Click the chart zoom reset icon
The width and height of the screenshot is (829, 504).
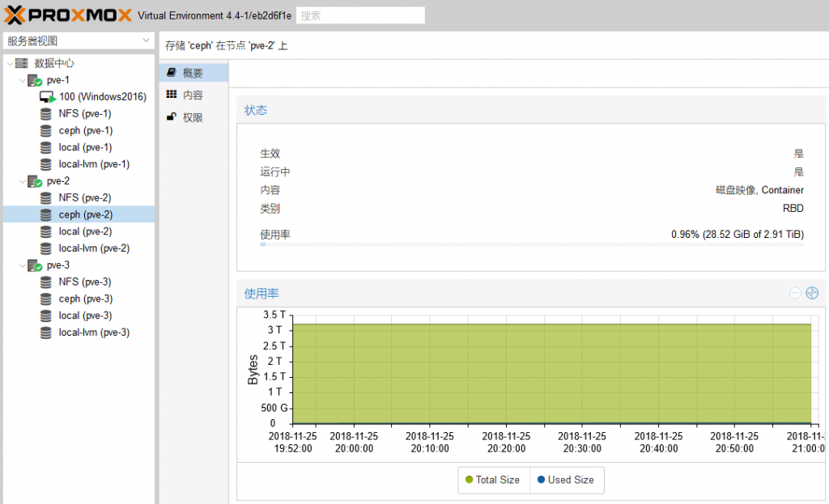pos(812,293)
